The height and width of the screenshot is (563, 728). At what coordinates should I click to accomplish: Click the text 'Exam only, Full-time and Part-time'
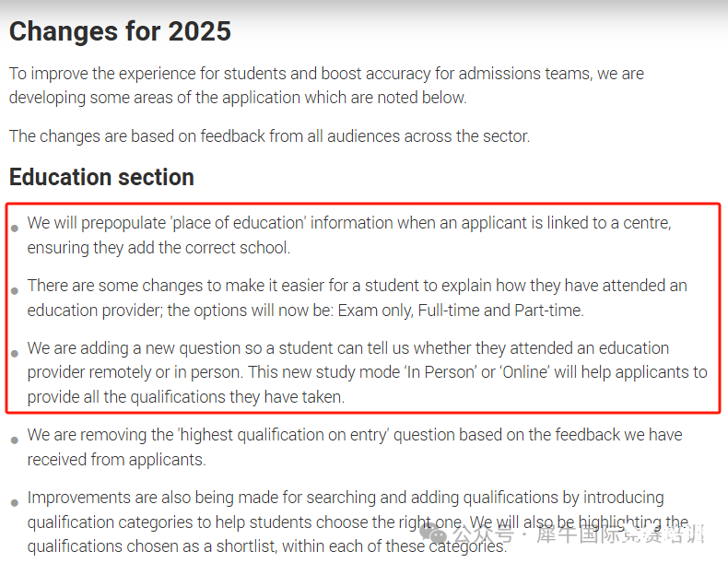tap(460, 310)
